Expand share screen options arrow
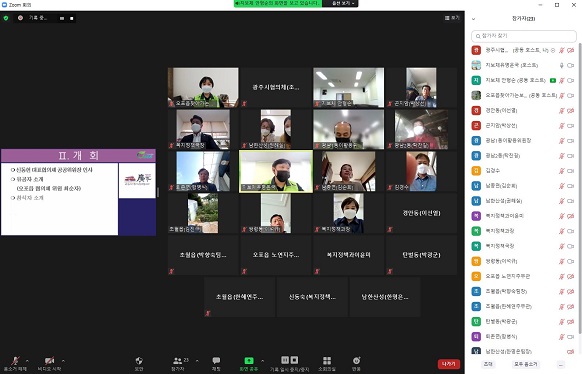582x374 pixels. 262,361
